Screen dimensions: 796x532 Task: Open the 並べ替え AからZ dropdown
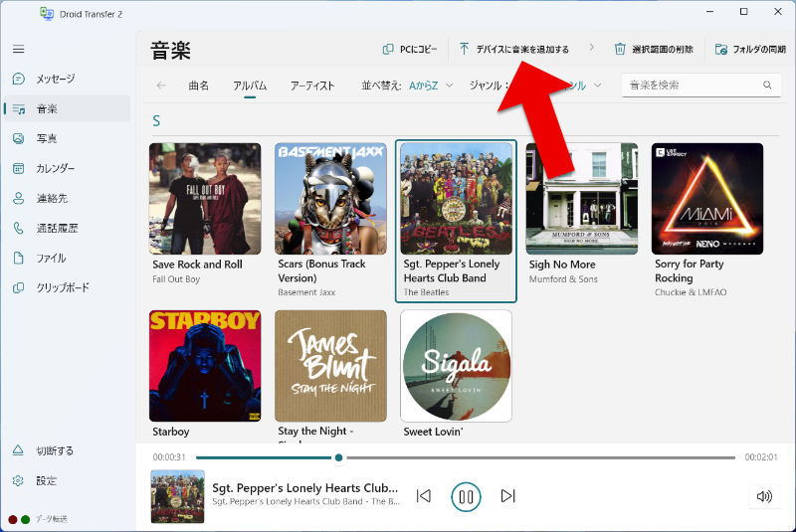click(431, 86)
